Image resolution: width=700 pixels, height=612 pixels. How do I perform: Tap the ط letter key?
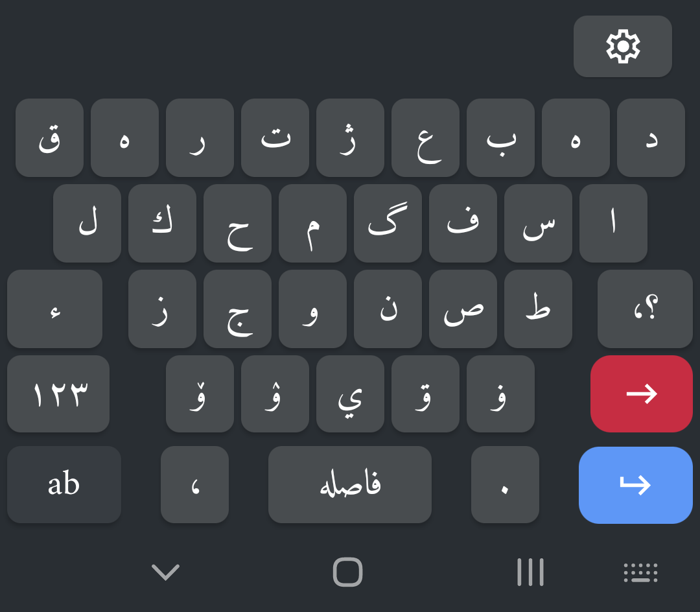click(x=539, y=309)
